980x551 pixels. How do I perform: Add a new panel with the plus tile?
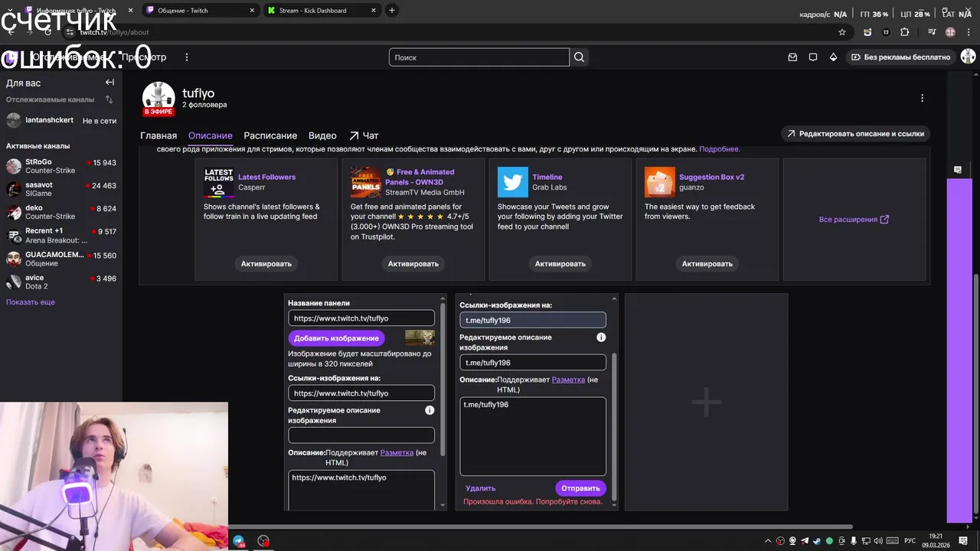pos(706,402)
